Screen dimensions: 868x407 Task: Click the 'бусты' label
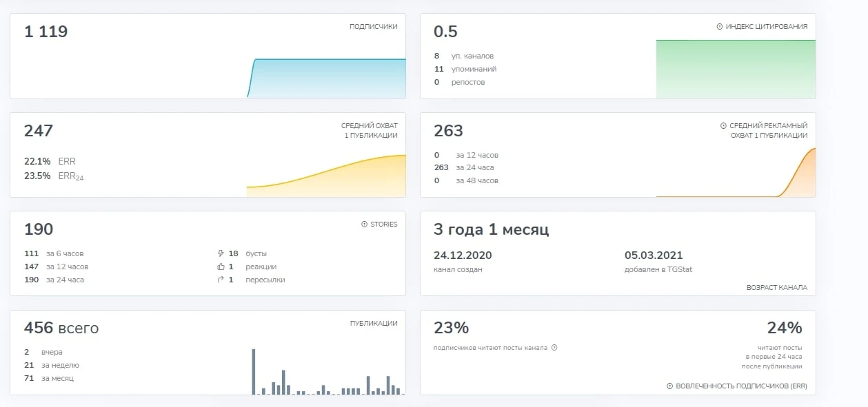pyautogui.click(x=256, y=253)
